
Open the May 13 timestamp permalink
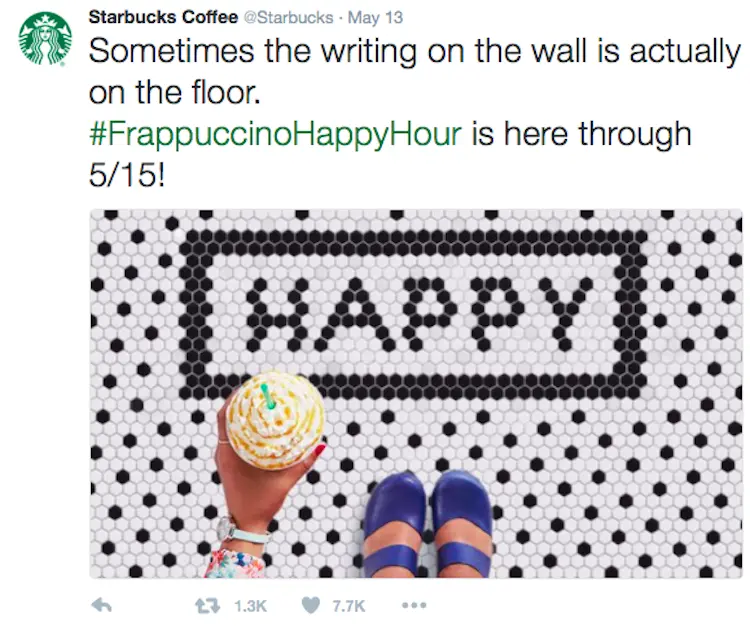(372, 17)
